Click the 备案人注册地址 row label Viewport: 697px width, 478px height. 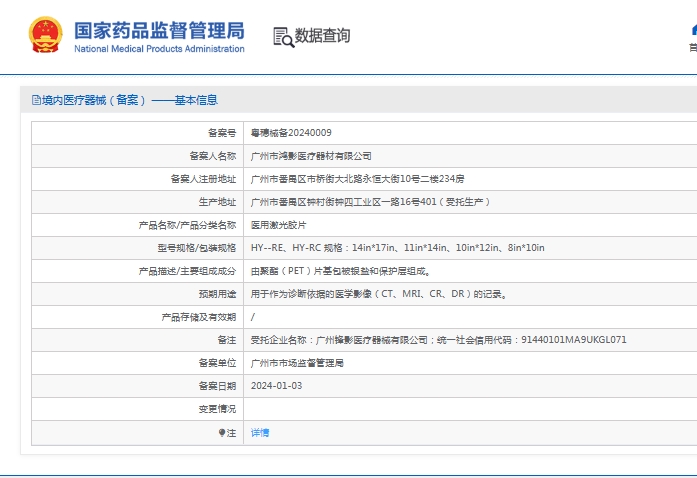point(203,179)
